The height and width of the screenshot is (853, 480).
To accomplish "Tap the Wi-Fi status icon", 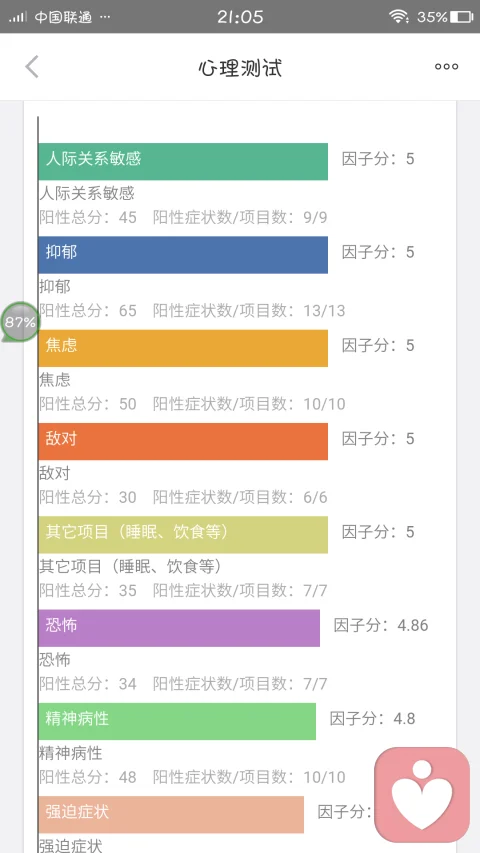I will coord(399,17).
